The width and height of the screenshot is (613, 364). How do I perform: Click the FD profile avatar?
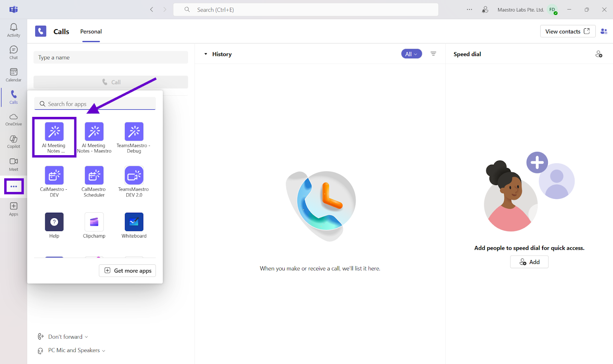(x=552, y=10)
